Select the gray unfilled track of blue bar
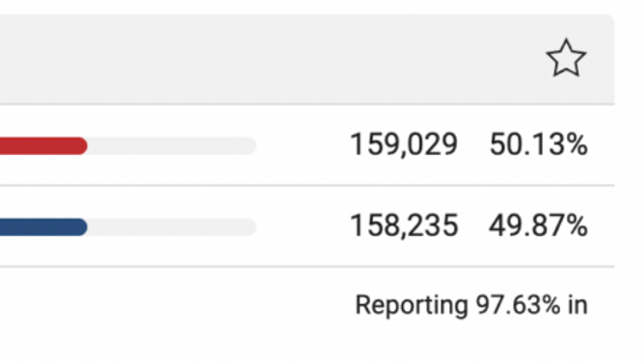 173,227
